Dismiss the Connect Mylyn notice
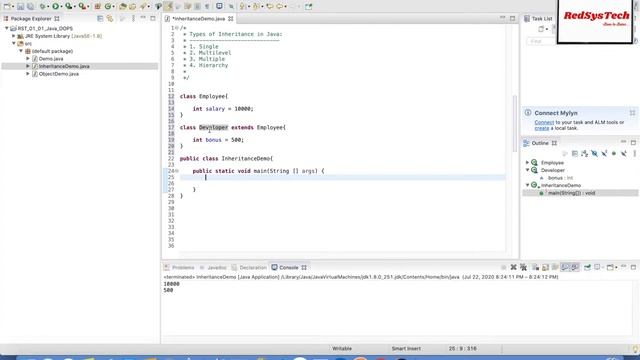The height and width of the screenshot is (360, 640). pyautogui.click(x=632, y=113)
